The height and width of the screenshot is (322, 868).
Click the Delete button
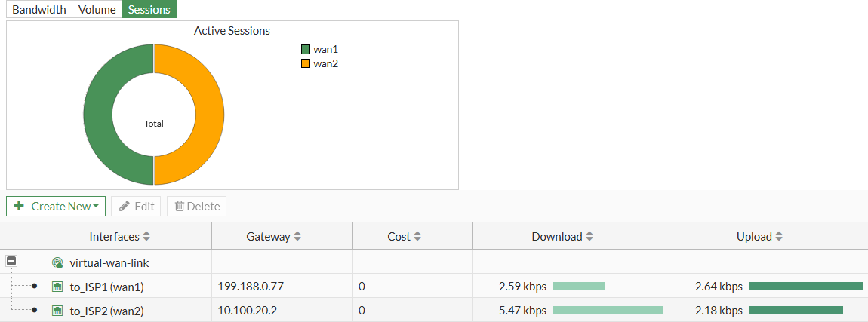[197, 207]
